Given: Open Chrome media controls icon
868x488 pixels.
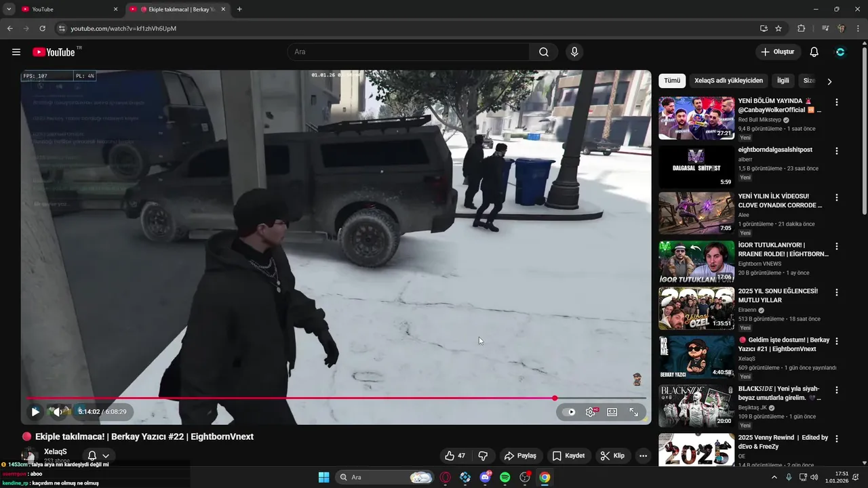Looking at the screenshot, I should (x=825, y=28).
